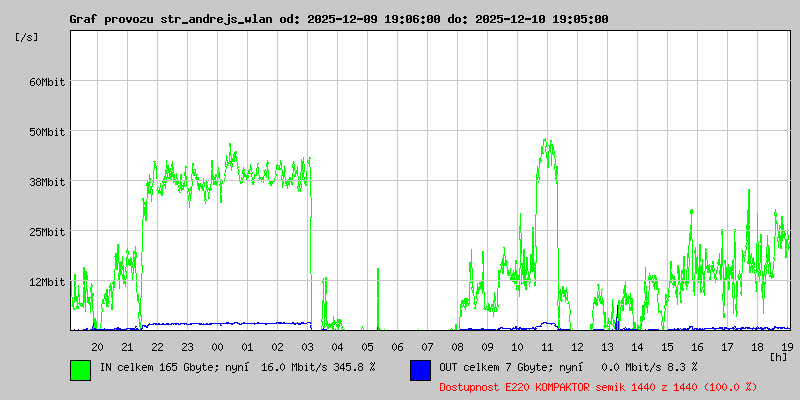Viewport: 800px width, 400px height.
Task: Click the '20' hour x-axis label
Action: coord(97,347)
